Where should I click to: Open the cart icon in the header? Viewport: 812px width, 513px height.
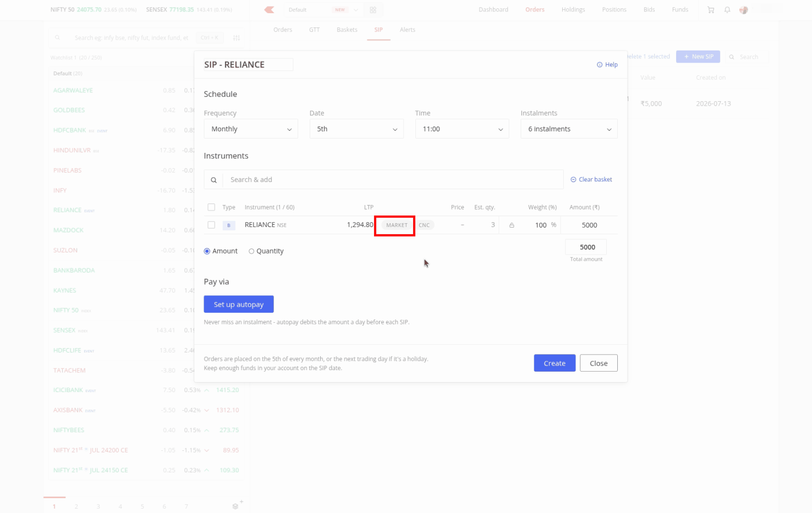[711, 10]
